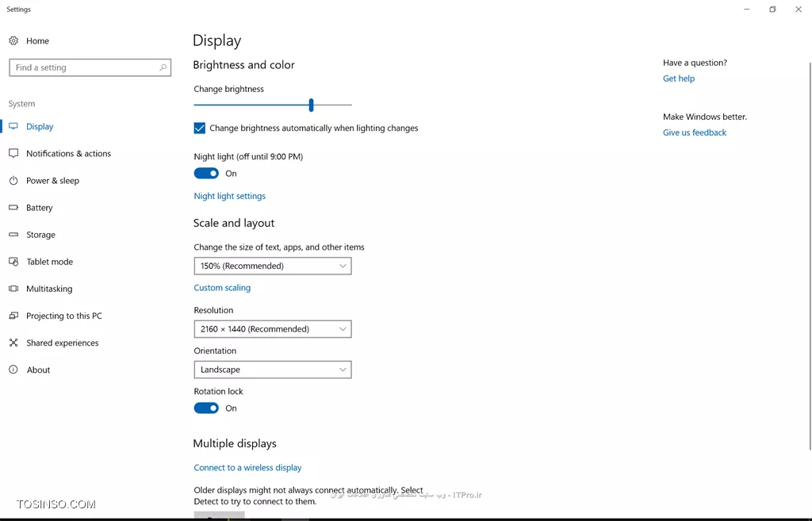Click the Shared experiences icon

(x=13, y=343)
